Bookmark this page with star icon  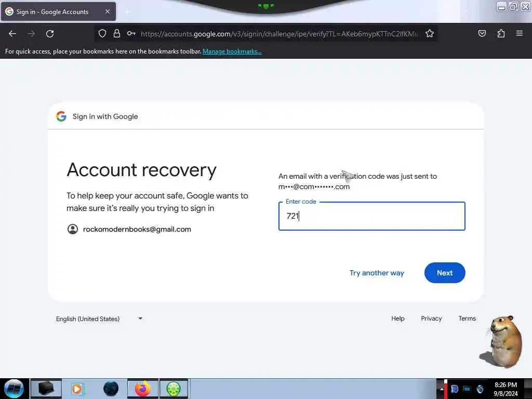[430, 33]
